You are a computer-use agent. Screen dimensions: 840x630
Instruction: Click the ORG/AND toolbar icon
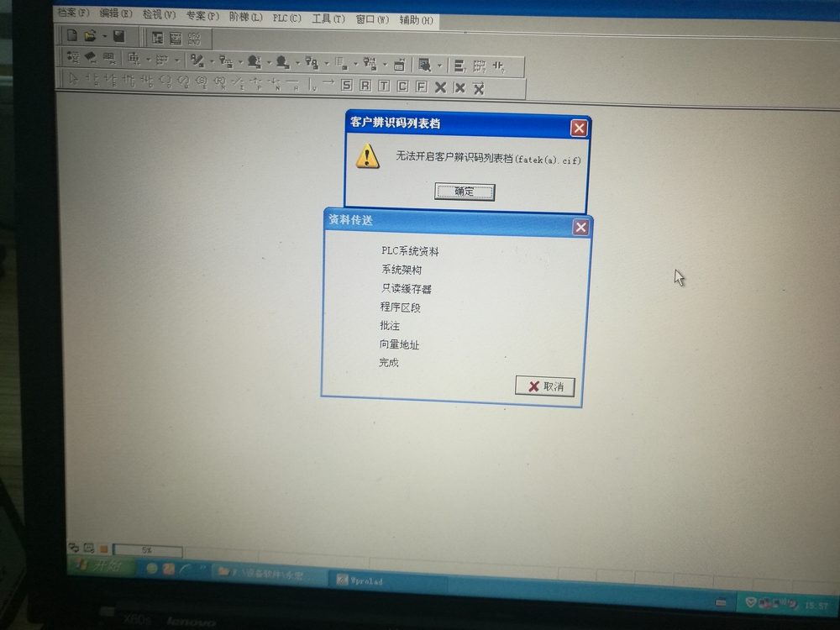click(x=194, y=39)
